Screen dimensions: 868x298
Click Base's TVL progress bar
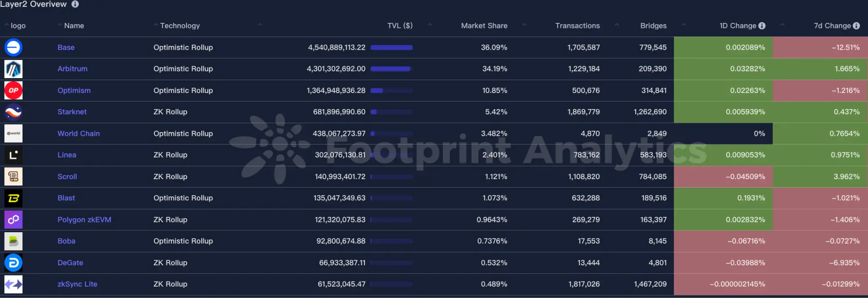[x=391, y=47]
